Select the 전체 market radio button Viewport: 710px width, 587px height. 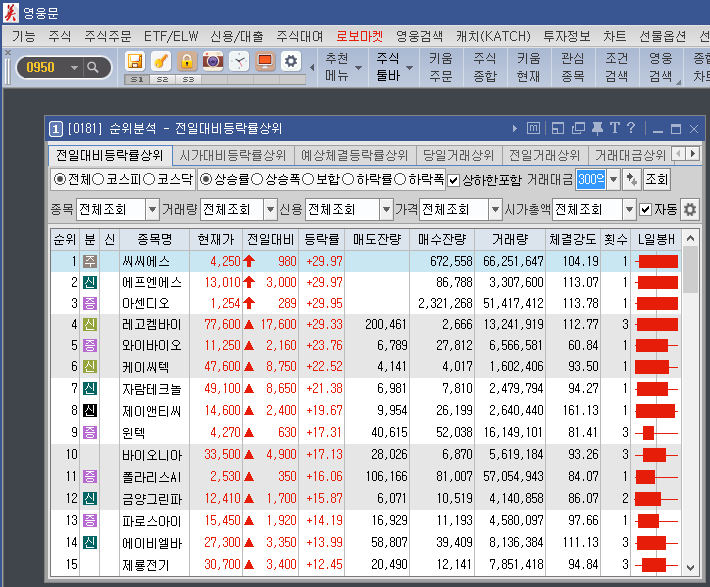59,179
